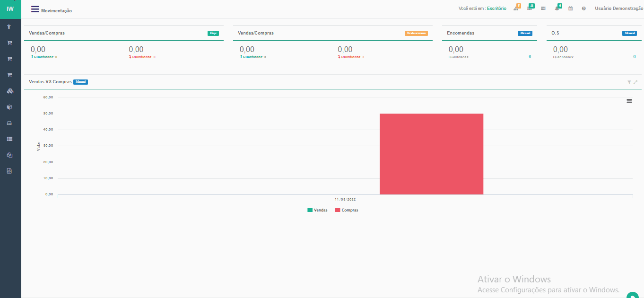644x298 pixels.
Task: Click the bell notifications icon
Action: pos(557,9)
